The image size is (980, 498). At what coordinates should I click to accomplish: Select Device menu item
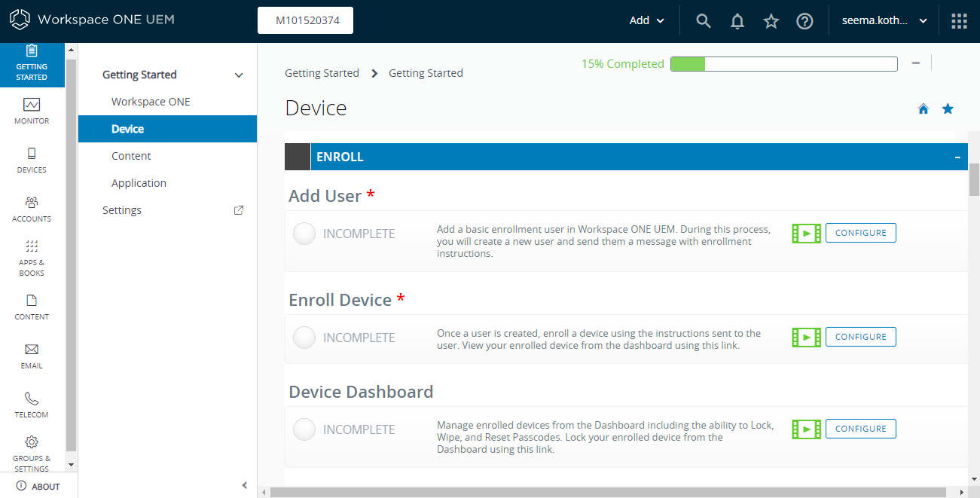[x=167, y=129]
